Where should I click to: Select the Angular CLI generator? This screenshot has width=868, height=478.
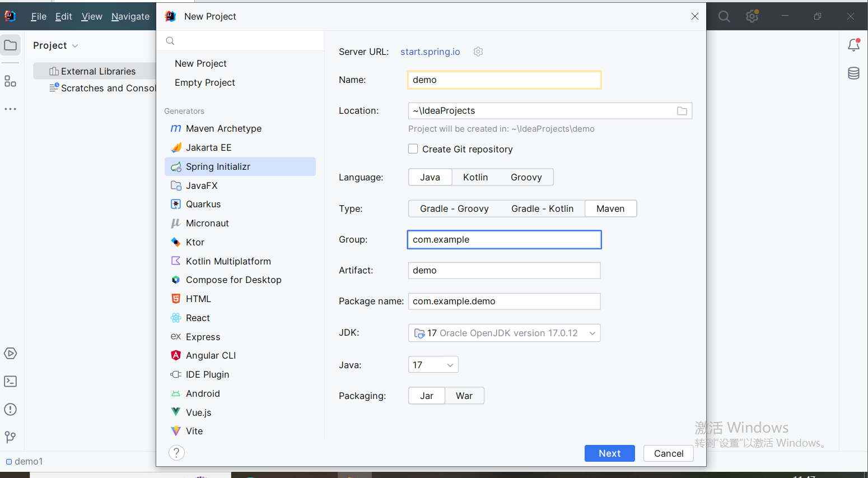[240, 355]
